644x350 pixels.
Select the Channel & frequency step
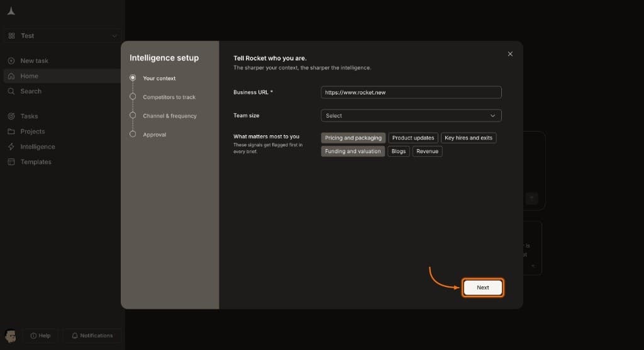pyautogui.click(x=169, y=116)
